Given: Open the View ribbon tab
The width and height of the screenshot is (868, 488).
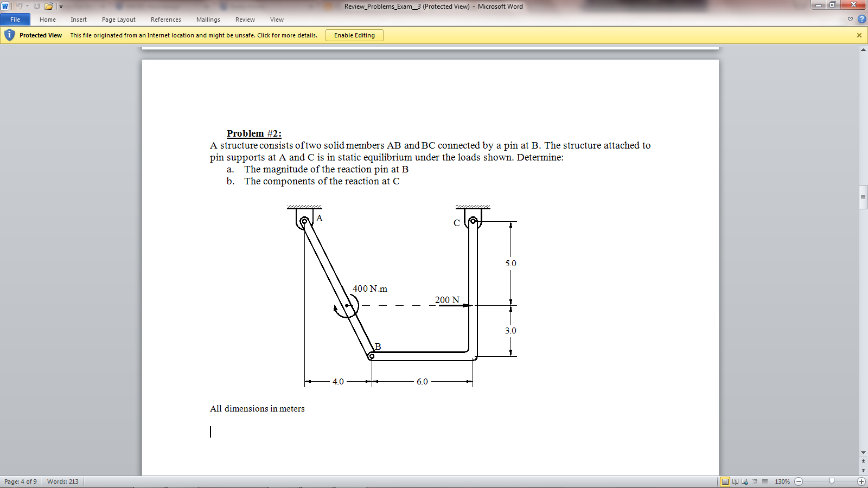Looking at the screenshot, I should click(277, 20).
